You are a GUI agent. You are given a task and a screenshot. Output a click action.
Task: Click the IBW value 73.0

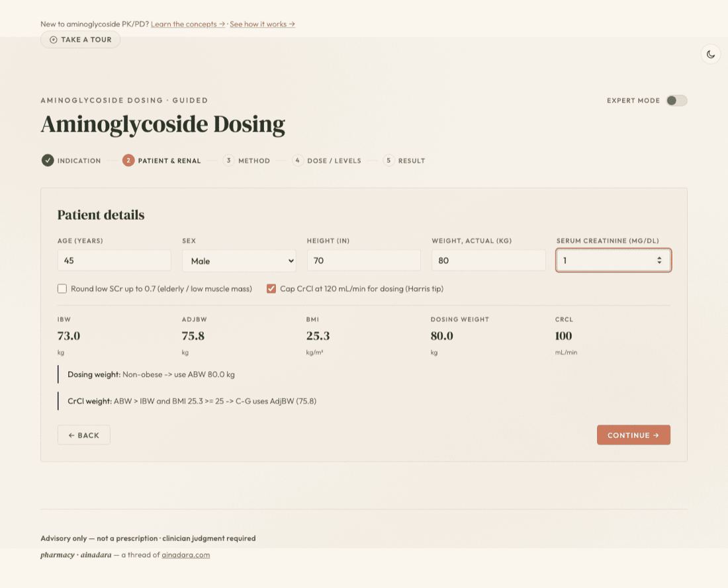(69, 335)
